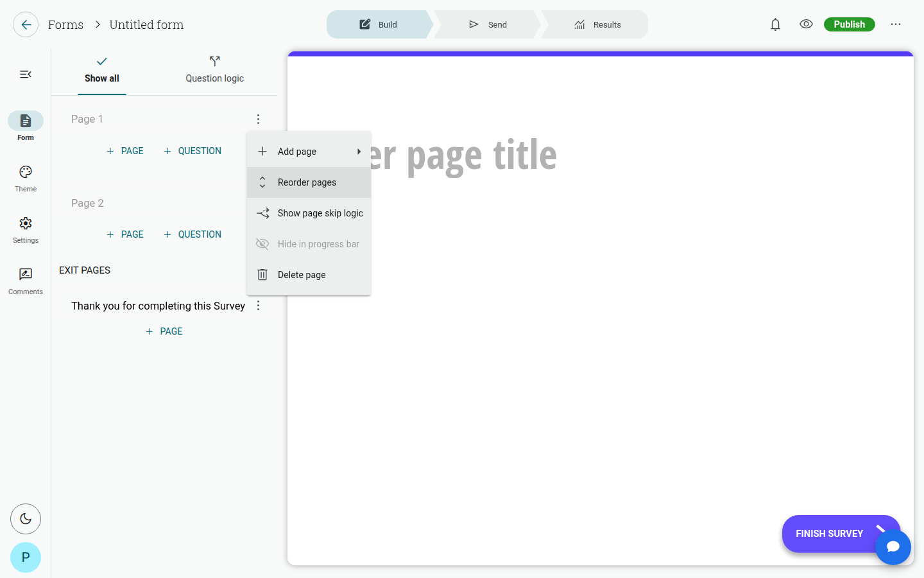Click the back arrow button

[26, 24]
